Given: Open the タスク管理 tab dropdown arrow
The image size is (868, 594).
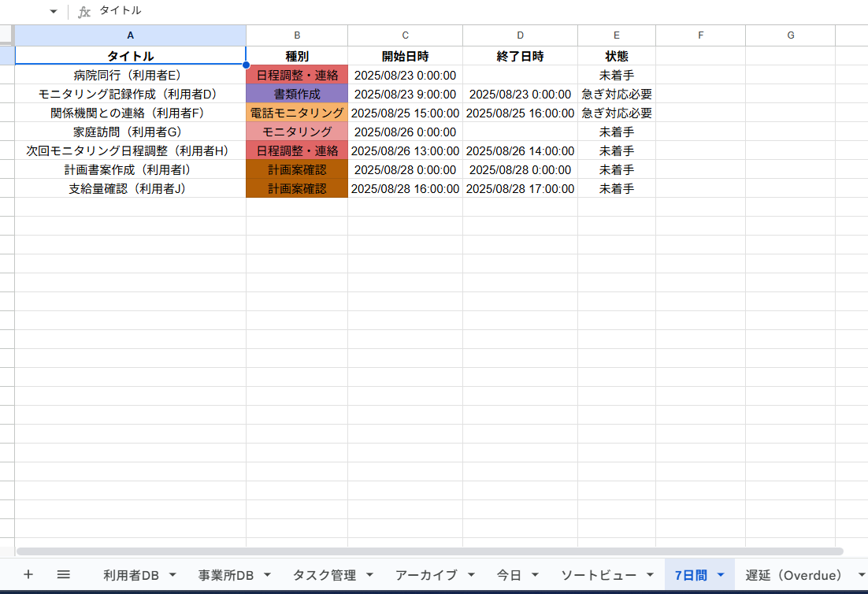Looking at the screenshot, I should point(369,574).
